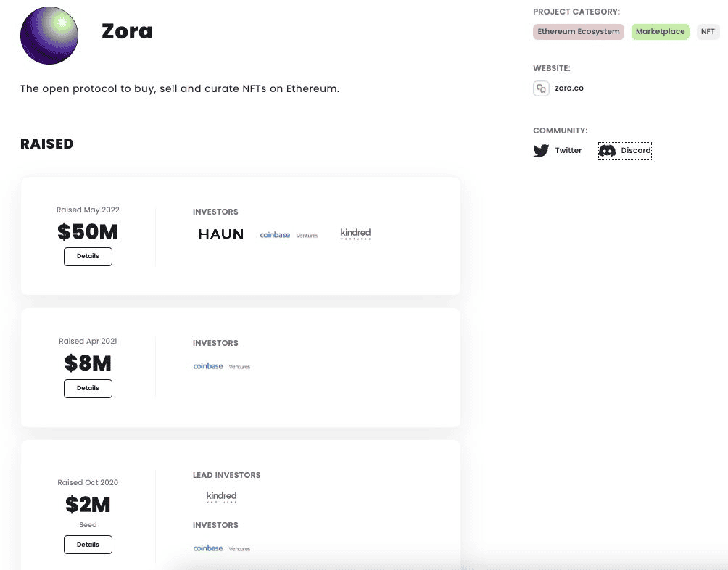Image resolution: width=728 pixels, height=570 pixels.
Task: Click the HAUN investor logo
Action: pyautogui.click(x=221, y=234)
